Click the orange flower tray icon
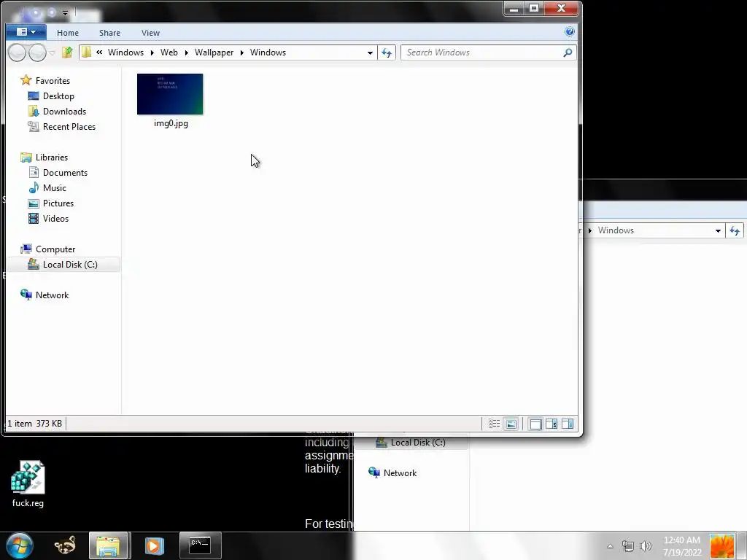The width and height of the screenshot is (747, 560). [x=722, y=546]
